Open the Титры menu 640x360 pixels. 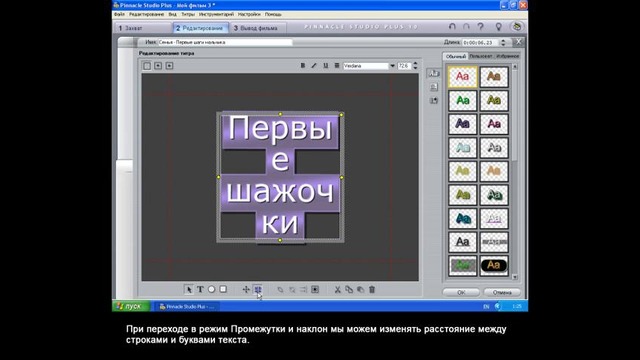click(188, 14)
